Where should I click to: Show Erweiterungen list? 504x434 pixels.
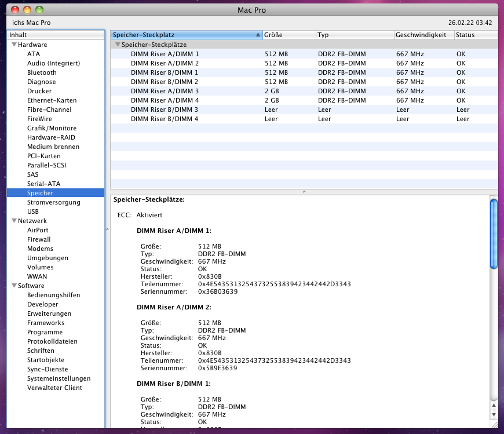coord(49,313)
